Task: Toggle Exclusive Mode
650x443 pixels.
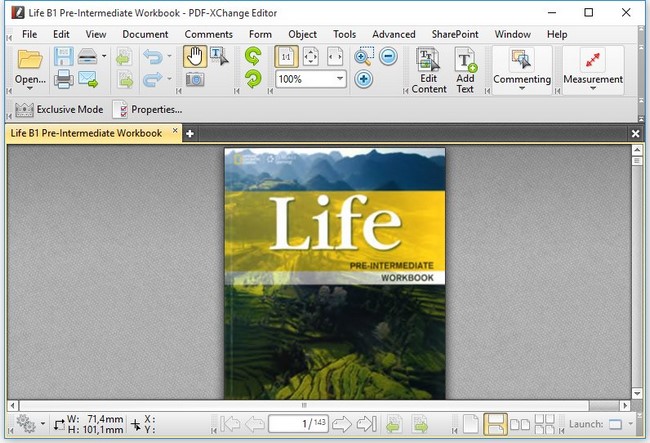Action: click(x=59, y=110)
